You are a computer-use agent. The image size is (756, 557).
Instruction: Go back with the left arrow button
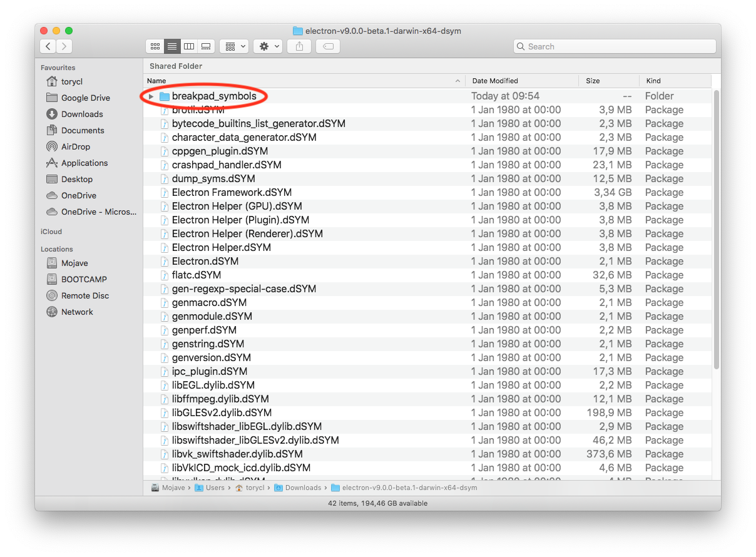[48, 46]
